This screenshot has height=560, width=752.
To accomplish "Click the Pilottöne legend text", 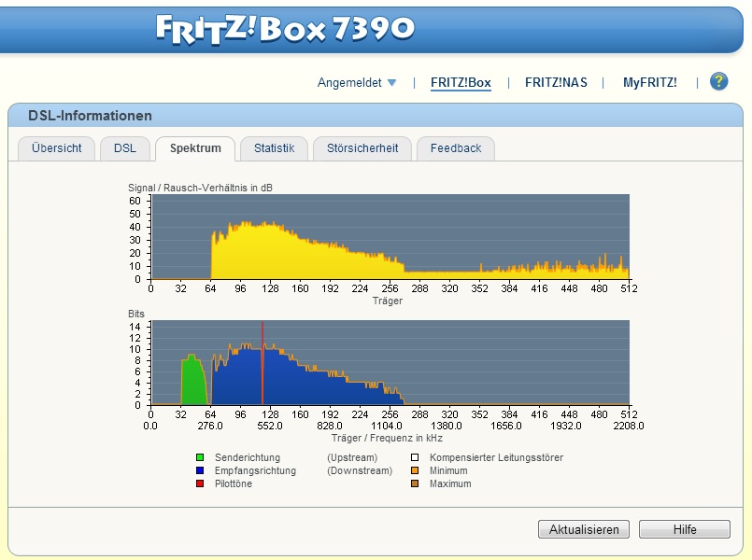I will pos(234,483).
